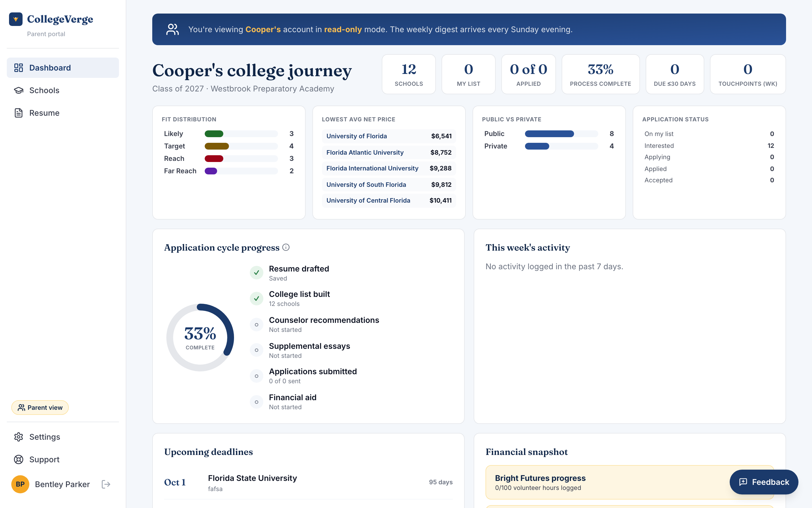Click the "Cooper's college journey" heading
This screenshot has height=508, width=812.
[252, 71]
